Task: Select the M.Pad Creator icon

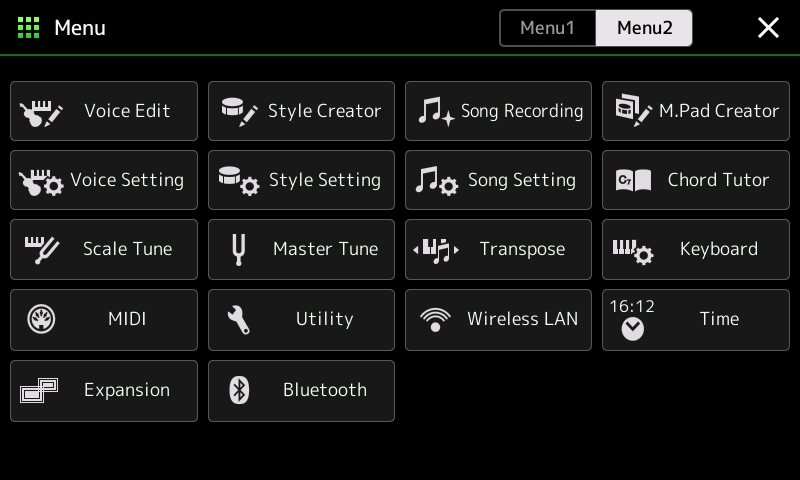Action: tap(633, 111)
